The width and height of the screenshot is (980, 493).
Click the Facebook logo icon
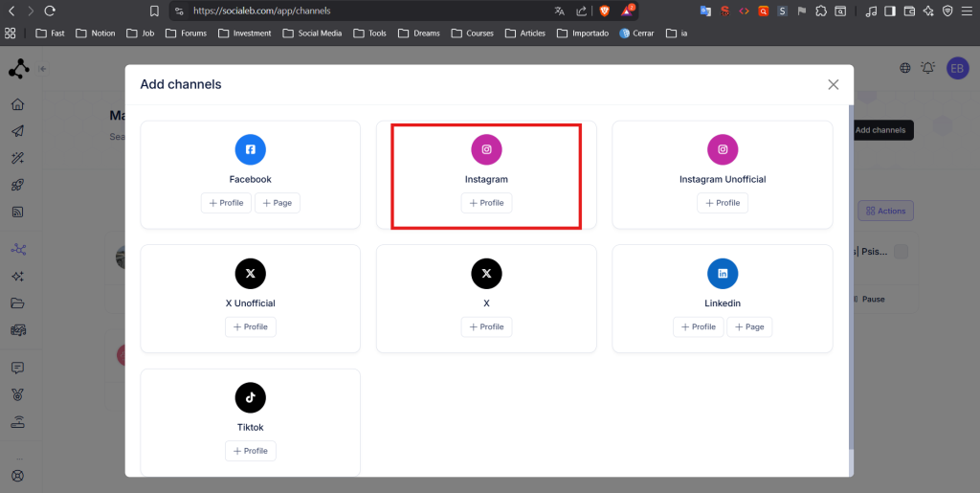point(250,149)
